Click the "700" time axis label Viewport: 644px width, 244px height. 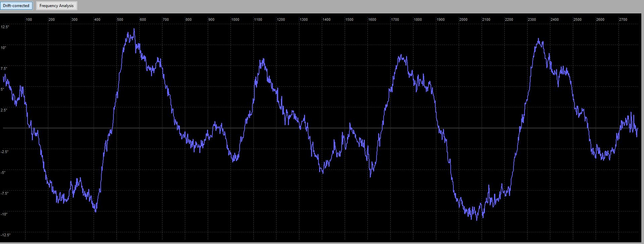(x=166, y=19)
